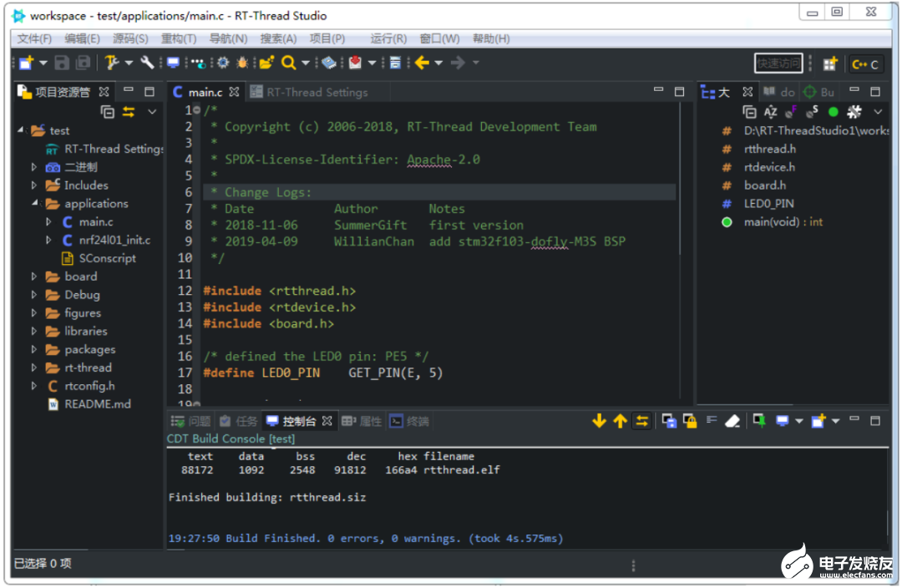Collapse all in the project explorer toolbar
This screenshot has width=902, height=588.
tap(108, 112)
